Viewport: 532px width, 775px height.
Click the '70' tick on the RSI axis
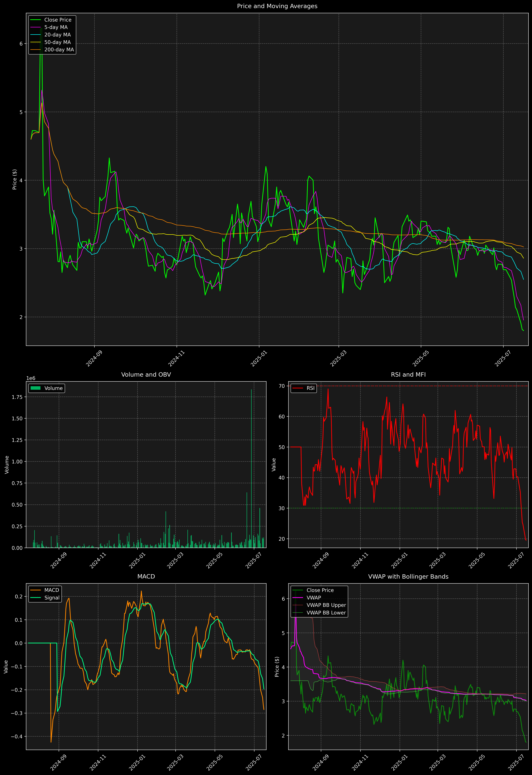[x=282, y=386]
